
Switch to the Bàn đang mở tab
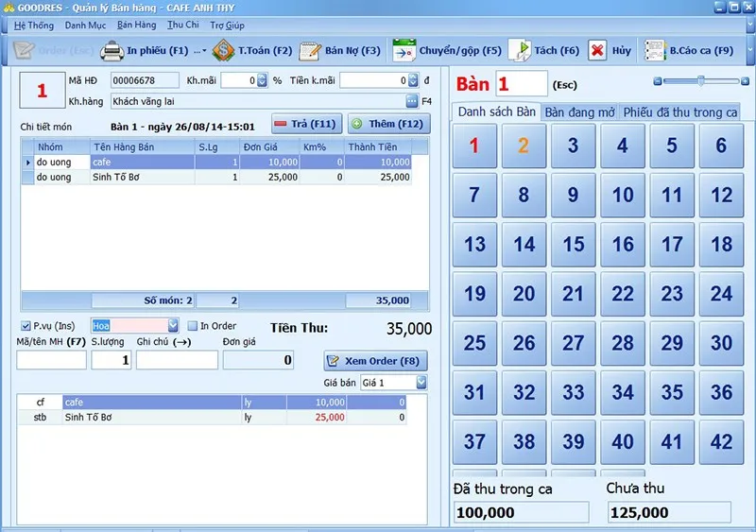579,112
